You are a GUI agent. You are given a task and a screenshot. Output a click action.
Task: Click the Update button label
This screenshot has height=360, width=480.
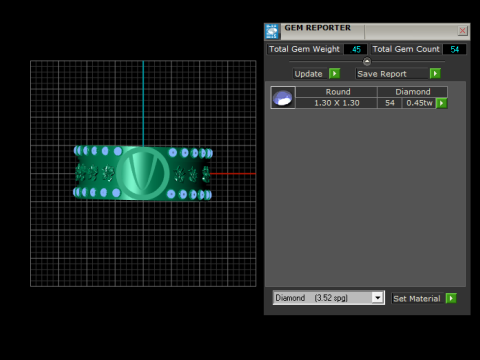(x=308, y=74)
